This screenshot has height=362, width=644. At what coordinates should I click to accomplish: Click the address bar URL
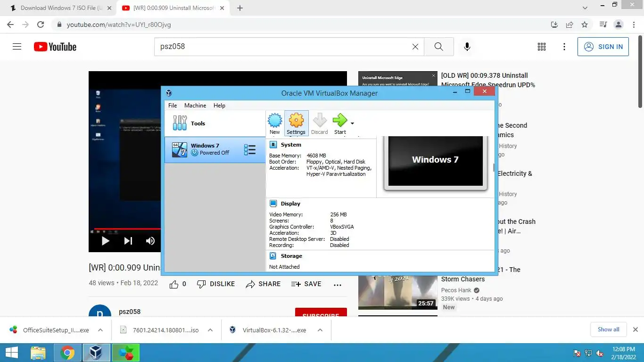click(119, 25)
